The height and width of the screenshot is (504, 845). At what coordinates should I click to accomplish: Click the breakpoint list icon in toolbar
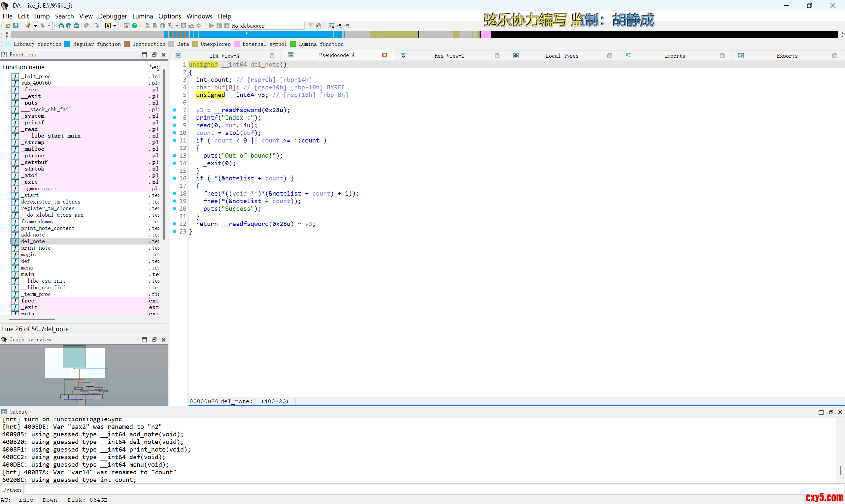click(331, 26)
